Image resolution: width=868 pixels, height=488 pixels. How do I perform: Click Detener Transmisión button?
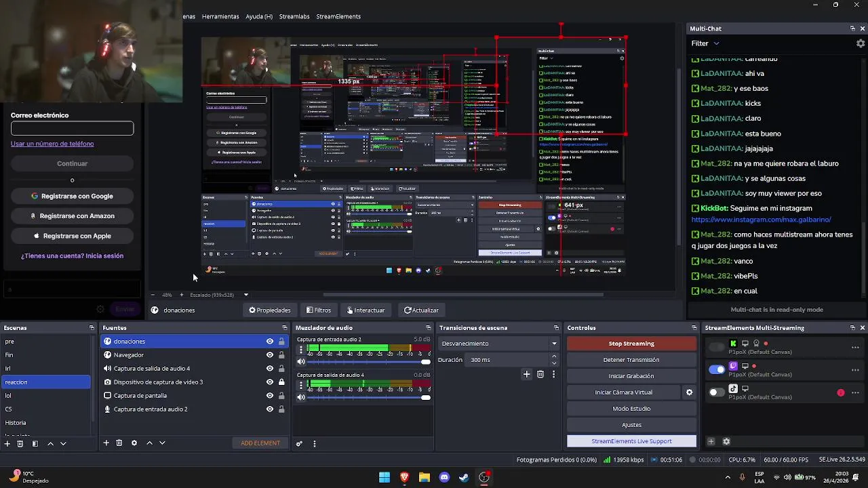631,360
